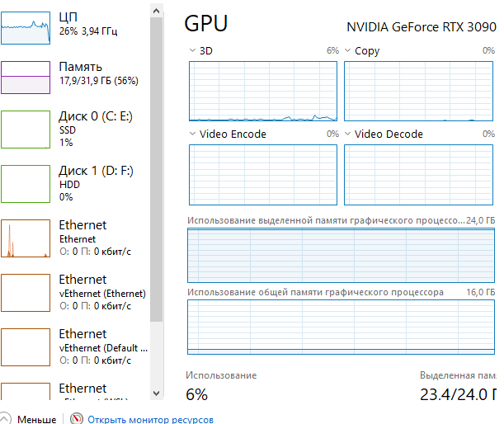
Task: Click the sidebar scroll up arrow
Action: coord(157,11)
